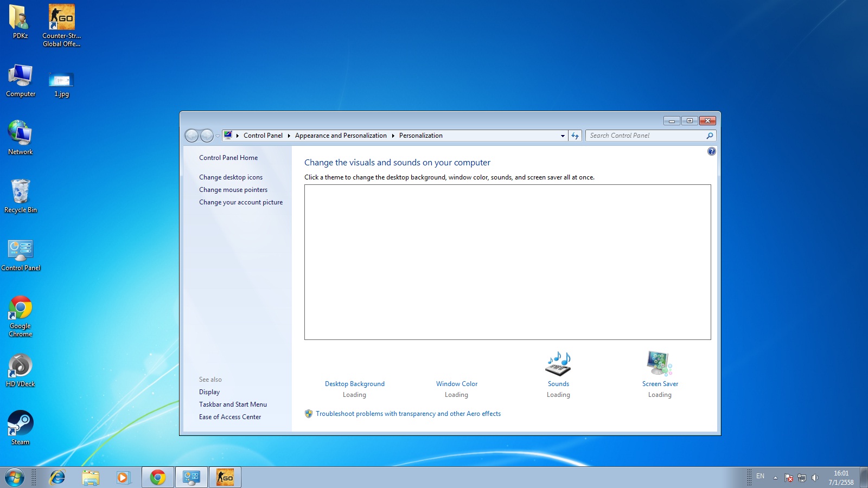Maximize the Personalization window

[690, 120]
